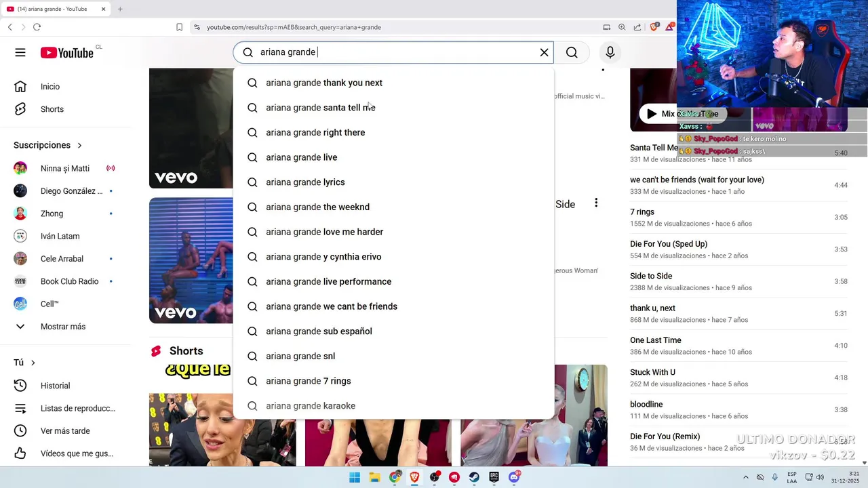This screenshot has height=488, width=868.
Task: Clear the search box with the X
Action: pos(544,52)
